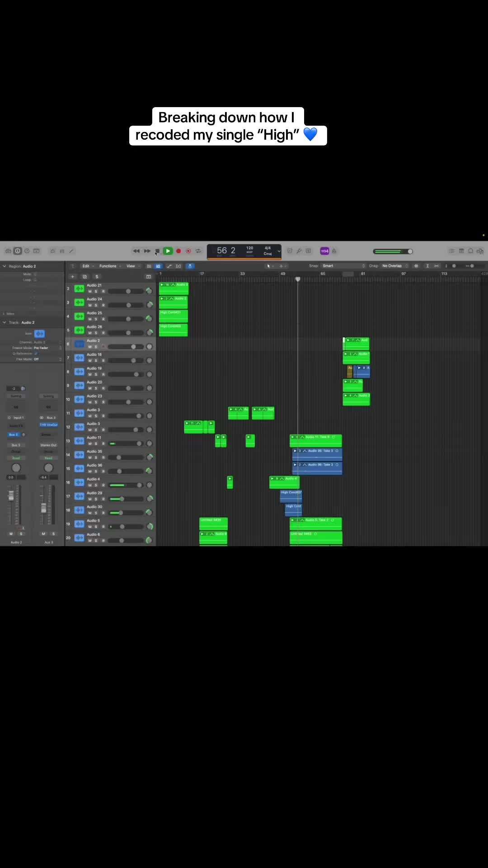This screenshot has width=488, height=868.
Task: Open the Editors scissors button
Action: tap(71, 251)
